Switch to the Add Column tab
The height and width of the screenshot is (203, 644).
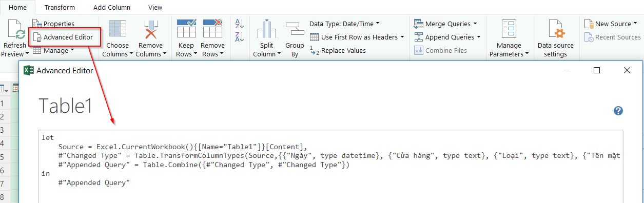pyautogui.click(x=112, y=7)
